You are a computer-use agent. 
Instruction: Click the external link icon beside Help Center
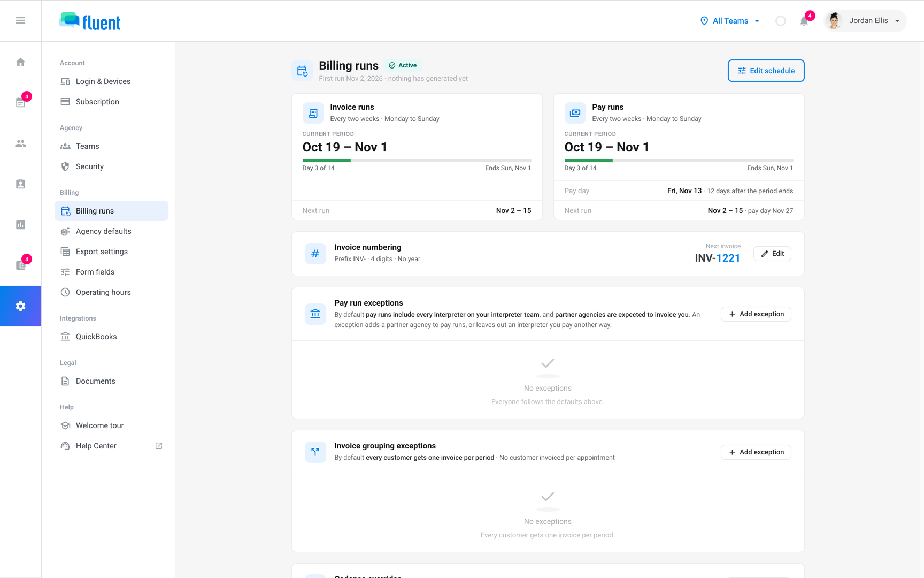(x=159, y=446)
